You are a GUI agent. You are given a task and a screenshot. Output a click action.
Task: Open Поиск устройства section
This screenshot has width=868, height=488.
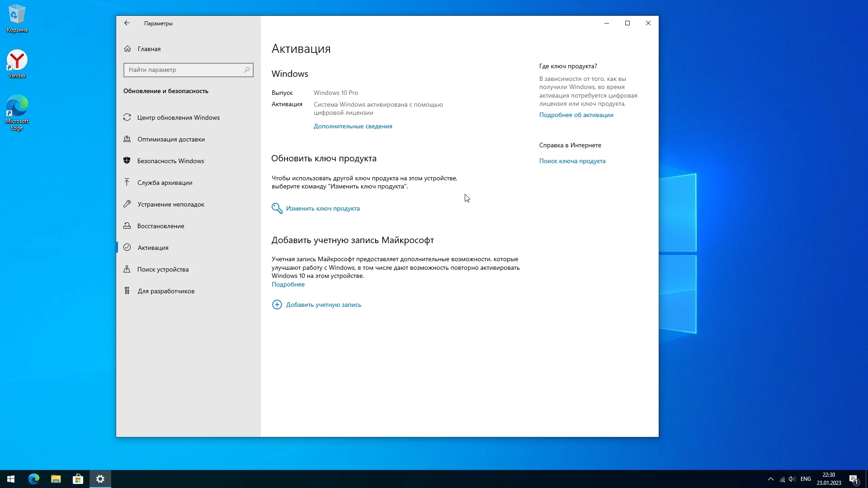coord(163,269)
